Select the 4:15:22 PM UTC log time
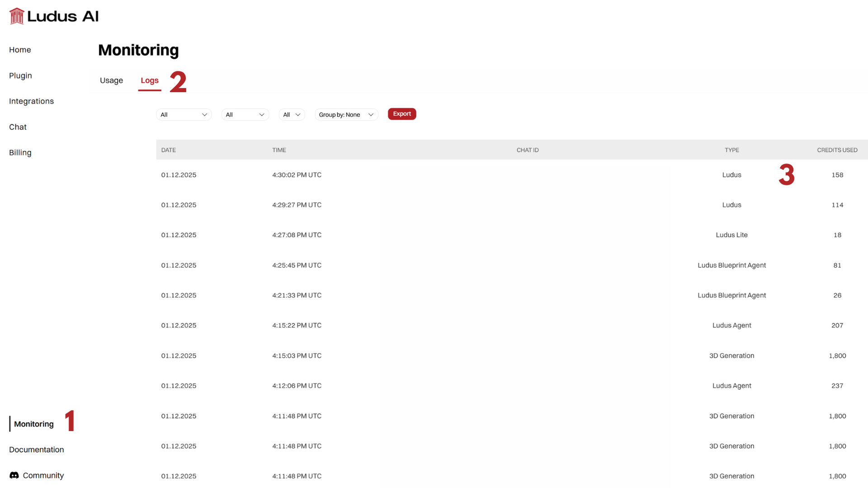The width and height of the screenshot is (868, 488). click(x=297, y=325)
